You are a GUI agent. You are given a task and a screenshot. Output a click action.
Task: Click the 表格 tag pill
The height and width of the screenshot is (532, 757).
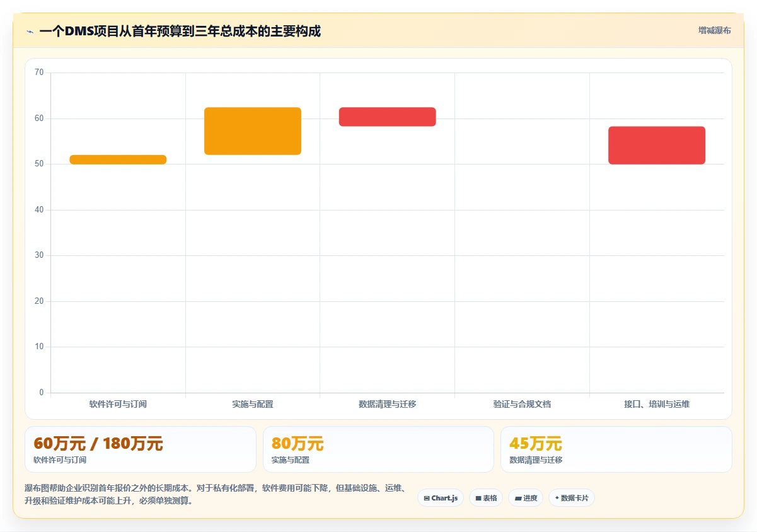pyautogui.click(x=486, y=498)
